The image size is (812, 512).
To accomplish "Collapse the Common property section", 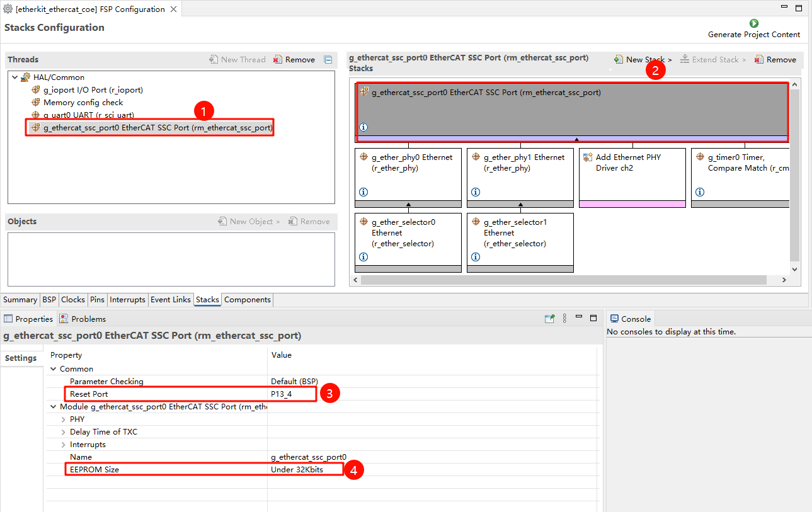I will [54, 369].
